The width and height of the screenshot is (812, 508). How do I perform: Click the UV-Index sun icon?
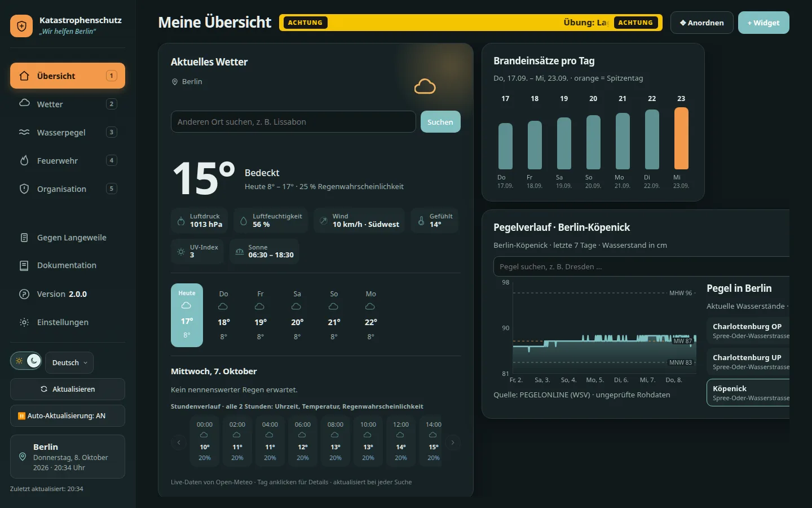181,252
